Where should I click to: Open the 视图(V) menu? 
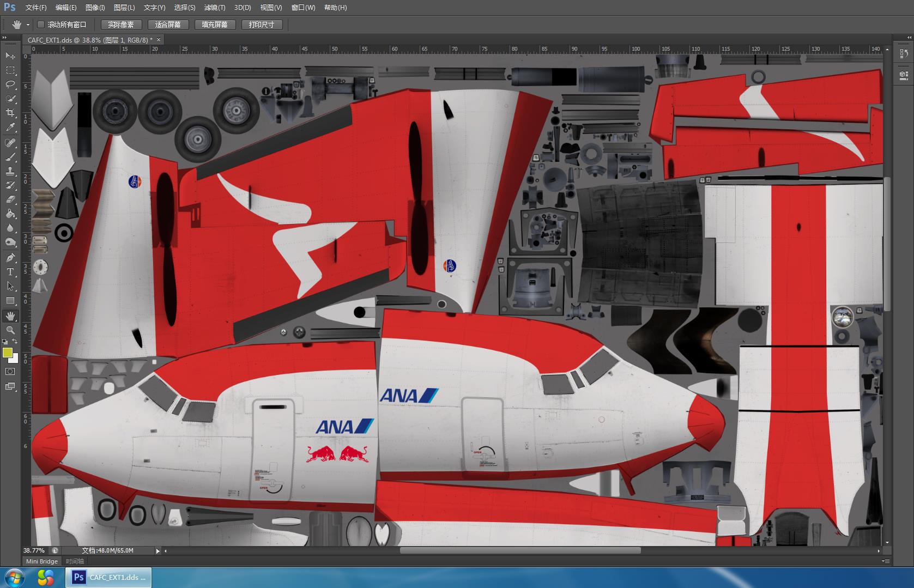tap(271, 8)
